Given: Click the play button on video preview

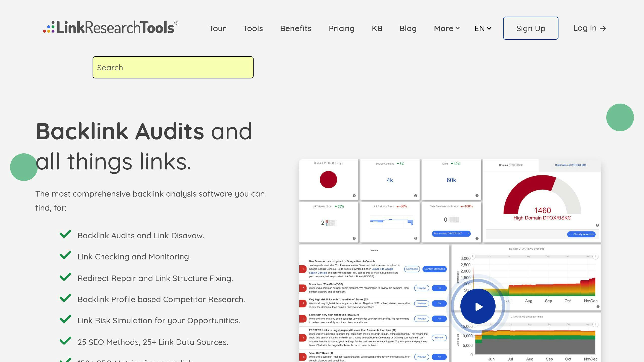Looking at the screenshot, I should (478, 306).
